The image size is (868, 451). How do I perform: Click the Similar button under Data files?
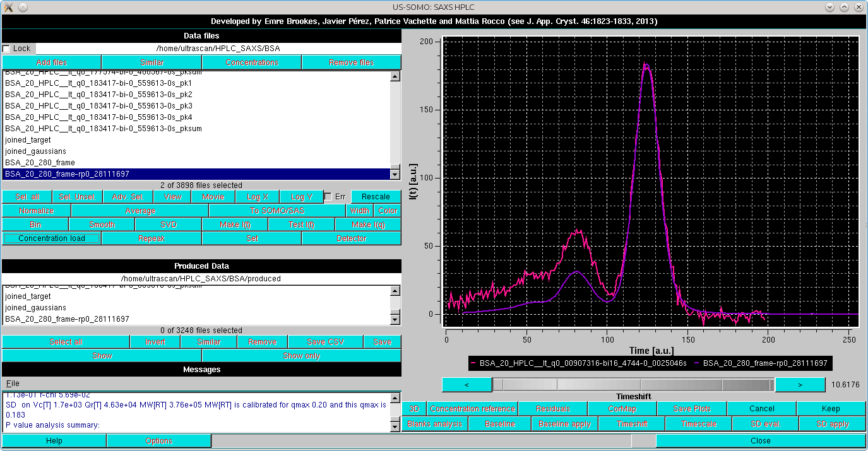(152, 62)
